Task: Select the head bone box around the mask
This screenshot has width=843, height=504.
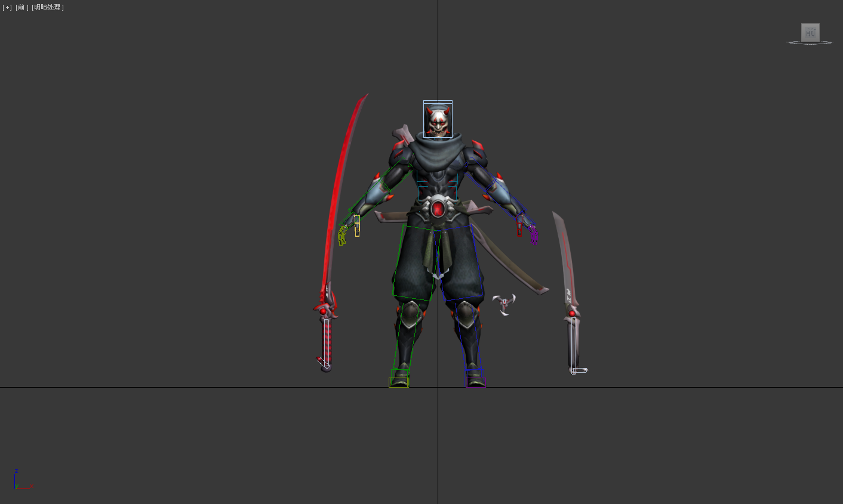Action: [438, 119]
